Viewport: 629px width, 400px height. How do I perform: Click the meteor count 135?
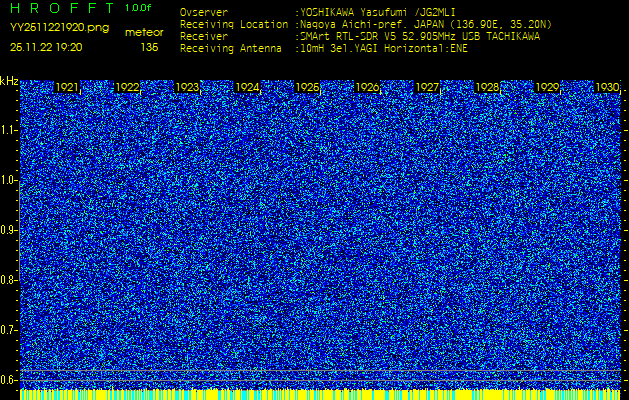[x=149, y=47]
